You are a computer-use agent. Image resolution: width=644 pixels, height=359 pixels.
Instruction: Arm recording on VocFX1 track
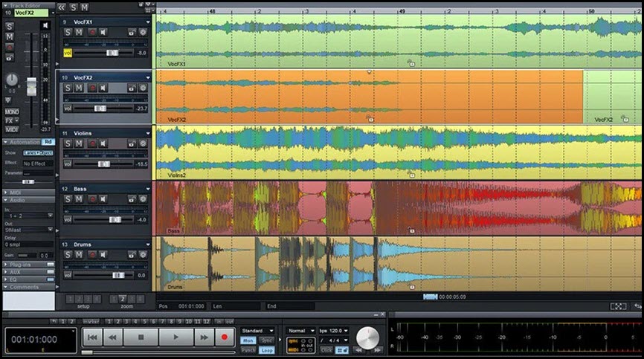click(92, 33)
